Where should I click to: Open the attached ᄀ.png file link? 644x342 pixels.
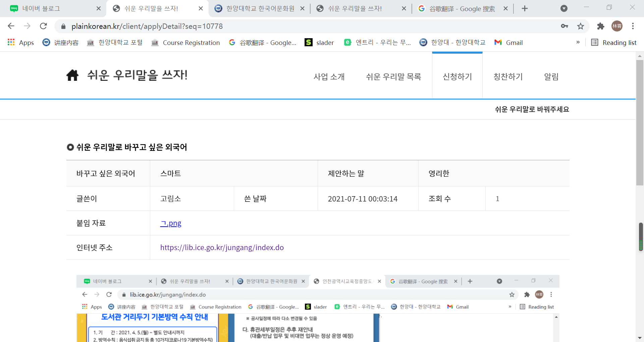[171, 223]
